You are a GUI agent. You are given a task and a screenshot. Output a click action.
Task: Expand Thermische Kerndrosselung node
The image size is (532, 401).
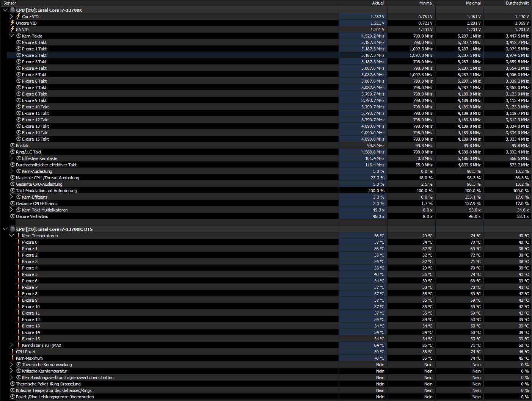(x=11, y=365)
